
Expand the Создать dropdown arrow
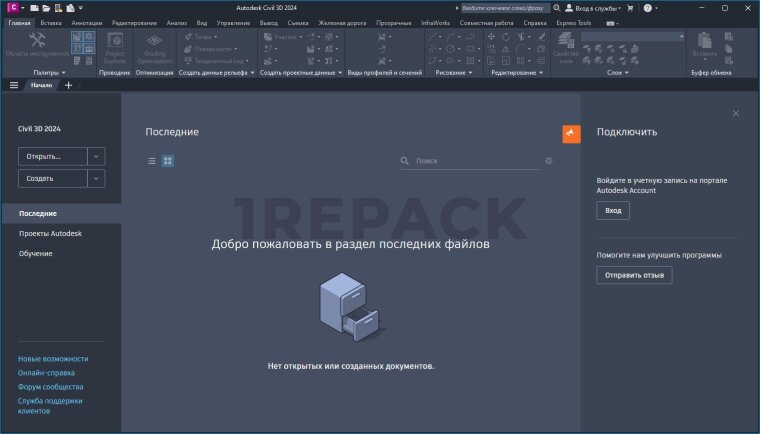click(x=96, y=178)
